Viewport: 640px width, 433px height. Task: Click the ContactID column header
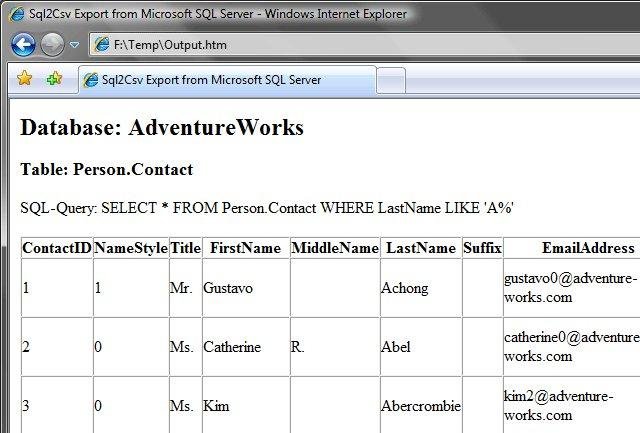click(x=57, y=248)
